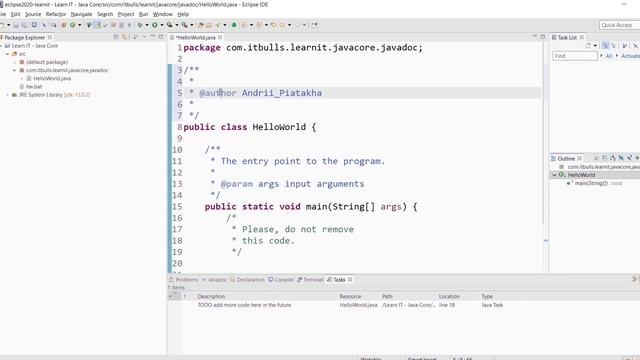Viewport: 640px width, 360px height.
Task: Click the Coverage run icon in toolbar
Action: coord(169,25)
